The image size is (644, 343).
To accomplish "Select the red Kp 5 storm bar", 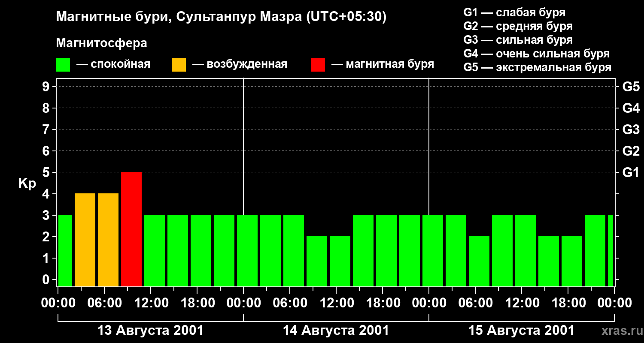I will pyautogui.click(x=131, y=229).
